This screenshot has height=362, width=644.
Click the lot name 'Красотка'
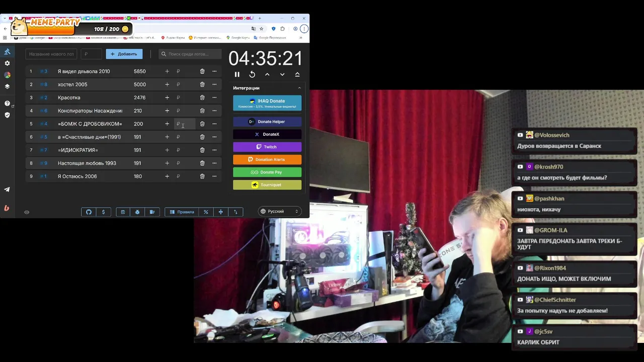69,98
